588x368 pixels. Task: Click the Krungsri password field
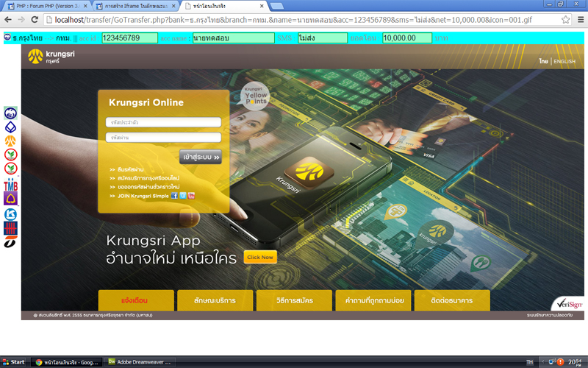[163, 138]
